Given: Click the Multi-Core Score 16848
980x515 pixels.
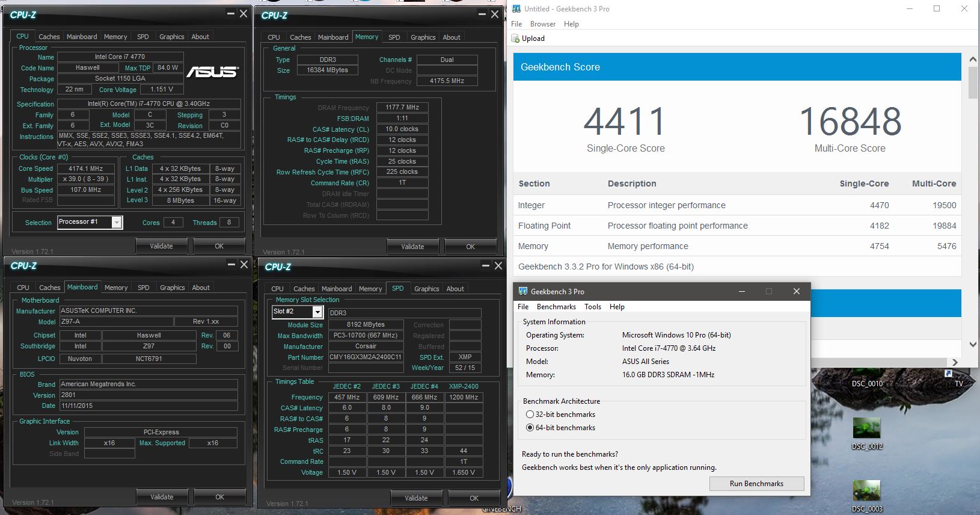Looking at the screenshot, I should [850, 122].
